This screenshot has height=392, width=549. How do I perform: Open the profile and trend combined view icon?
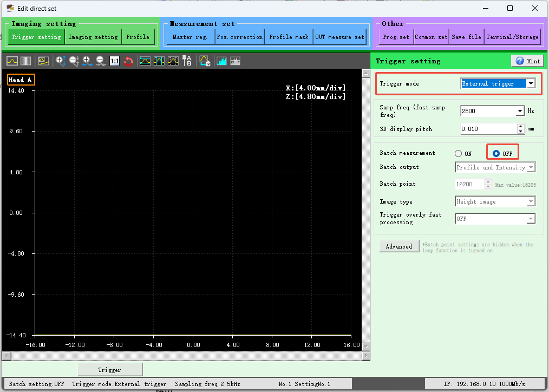point(43,61)
